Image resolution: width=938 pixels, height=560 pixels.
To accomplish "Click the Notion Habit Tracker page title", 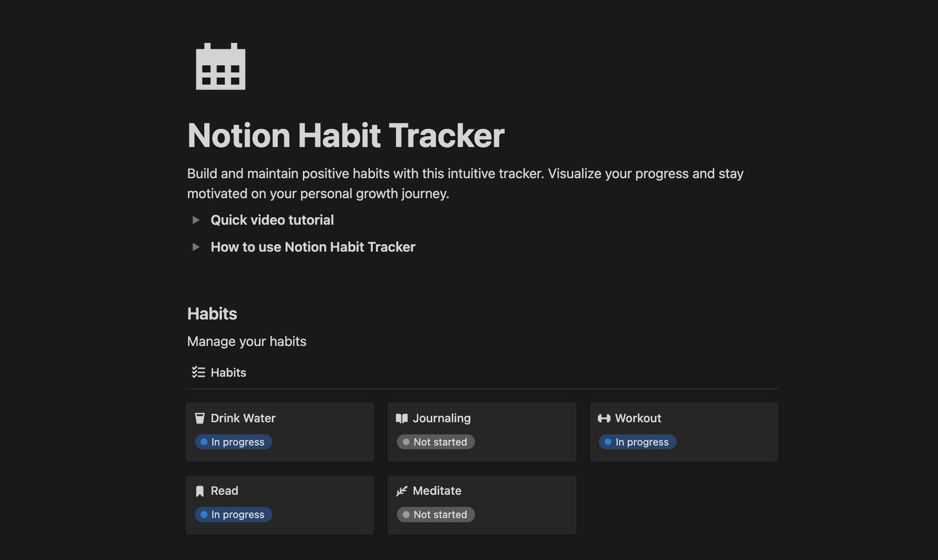I will [x=346, y=135].
